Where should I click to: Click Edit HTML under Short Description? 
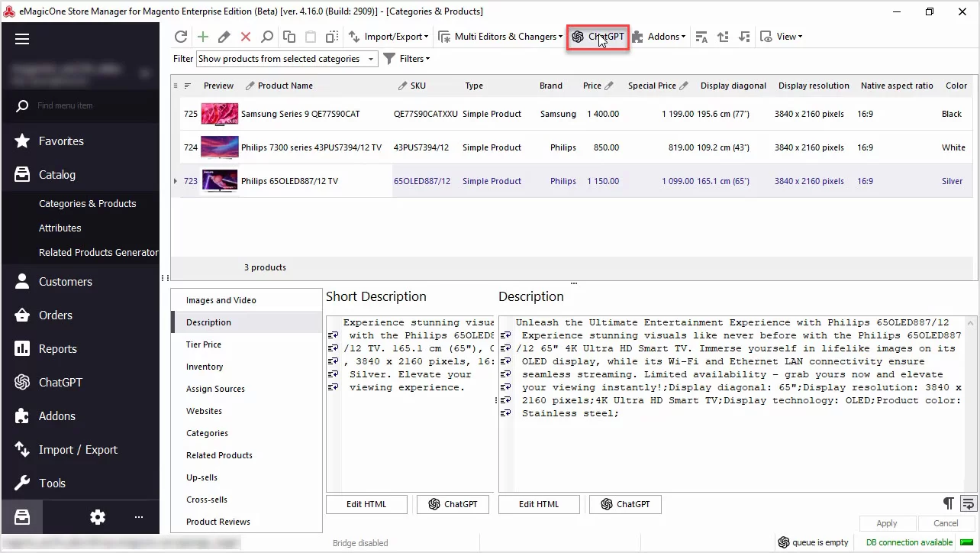coord(366,504)
